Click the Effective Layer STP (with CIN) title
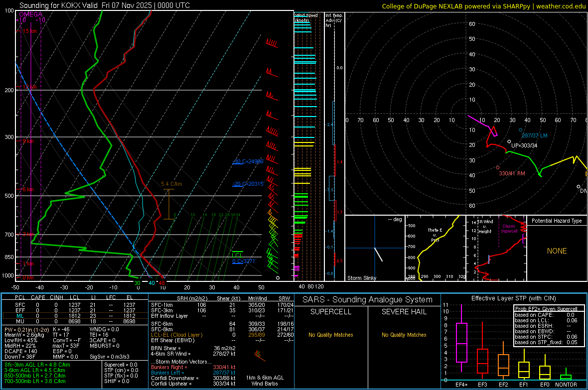The height and width of the screenshot is (390, 588). pyautogui.click(x=513, y=298)
